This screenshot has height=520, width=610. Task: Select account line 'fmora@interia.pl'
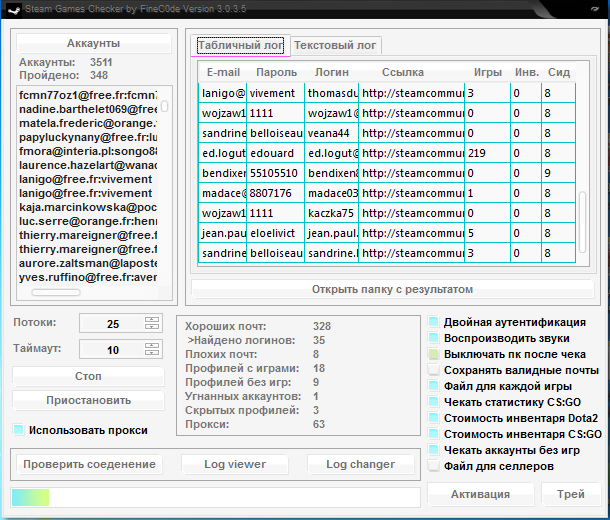(x=88, y=151)
